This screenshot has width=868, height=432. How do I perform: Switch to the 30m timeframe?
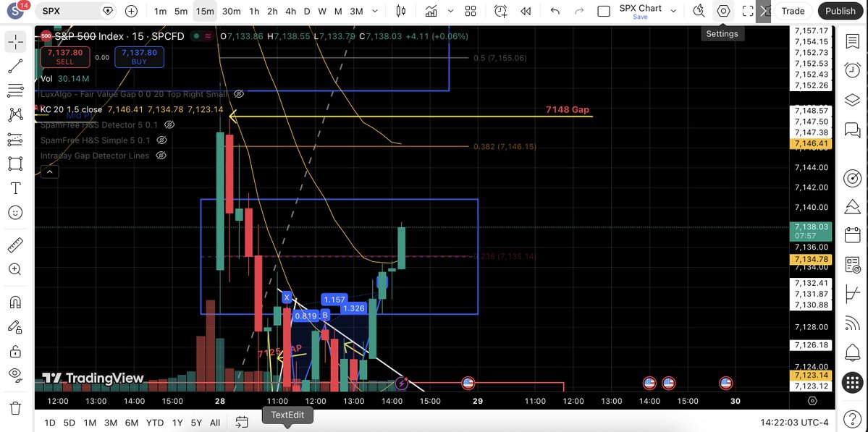click(232, 11)
